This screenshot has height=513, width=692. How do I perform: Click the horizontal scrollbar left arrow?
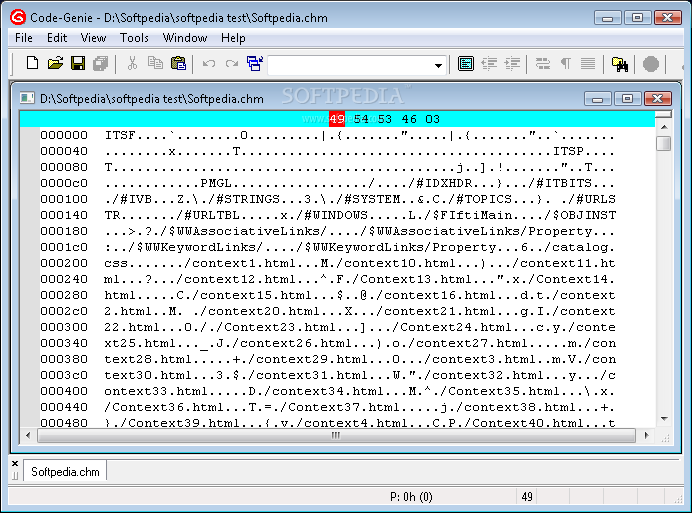(28, 436)
